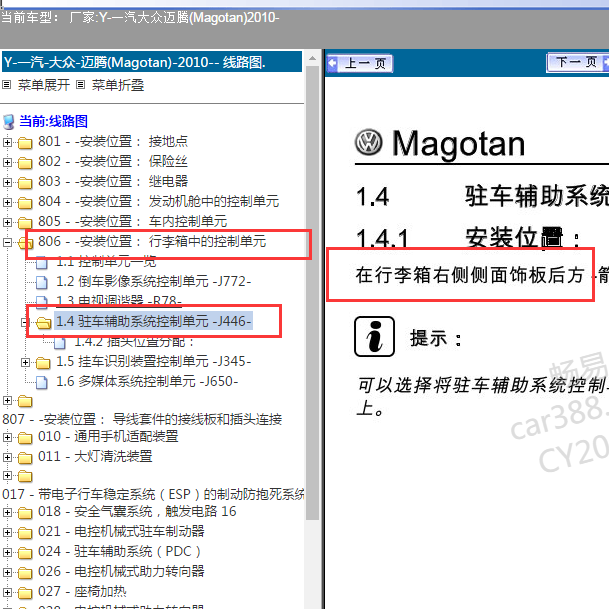Image resolution: width=609 pixels, height=609 pixels.
Task: Click the tree panel vertical scrollbar thumb
Action: click(312, 292)
